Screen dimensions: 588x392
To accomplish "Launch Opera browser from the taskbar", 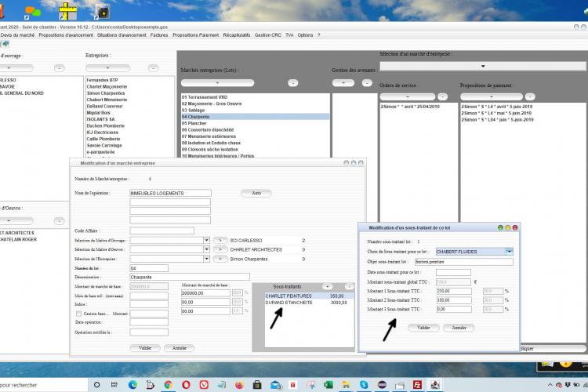I will 186,385.
